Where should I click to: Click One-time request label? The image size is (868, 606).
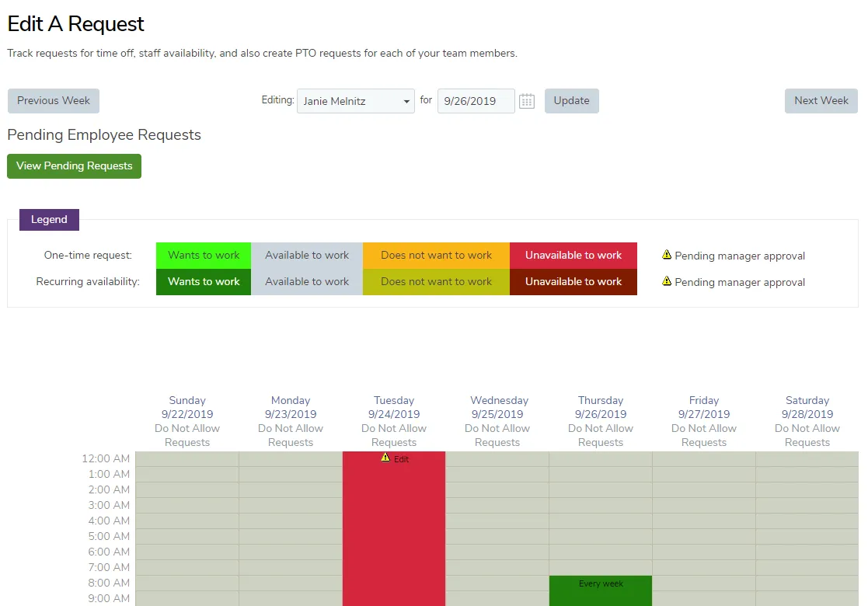tap(88, 255)
